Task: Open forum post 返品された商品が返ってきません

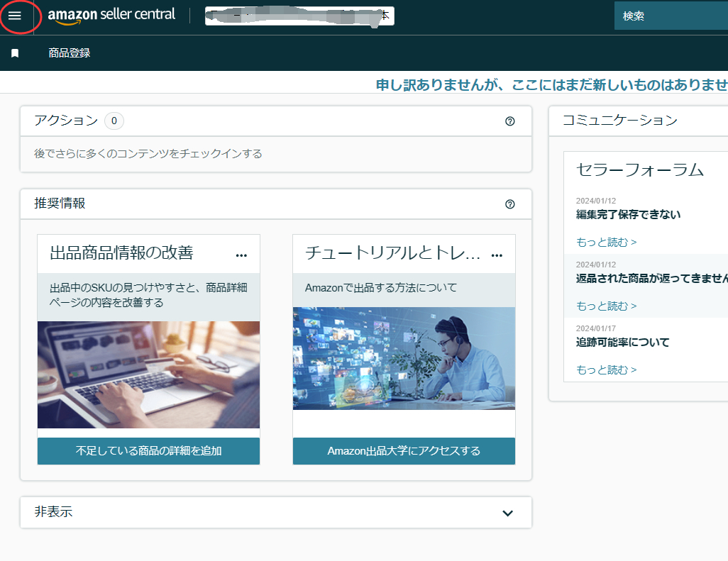Action: 652,278
